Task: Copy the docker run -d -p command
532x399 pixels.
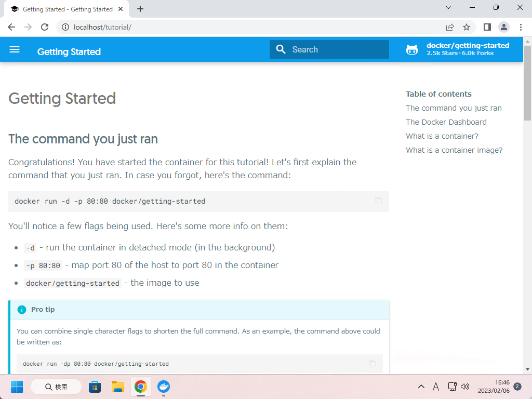Action: pos(379,201)
